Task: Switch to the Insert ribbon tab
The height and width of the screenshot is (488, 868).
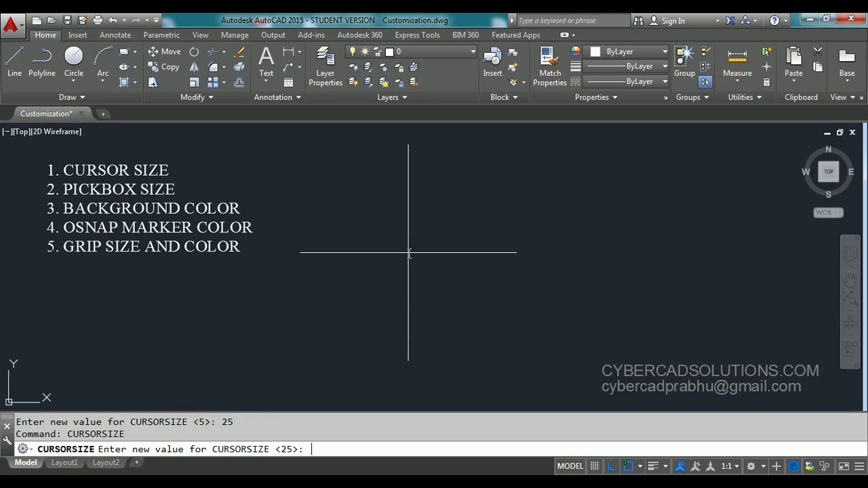Action: click(77, 35)
